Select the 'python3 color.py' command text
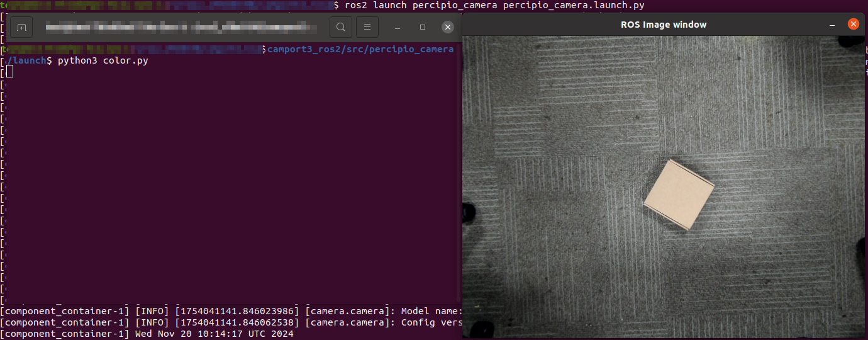 coord(103,60)
